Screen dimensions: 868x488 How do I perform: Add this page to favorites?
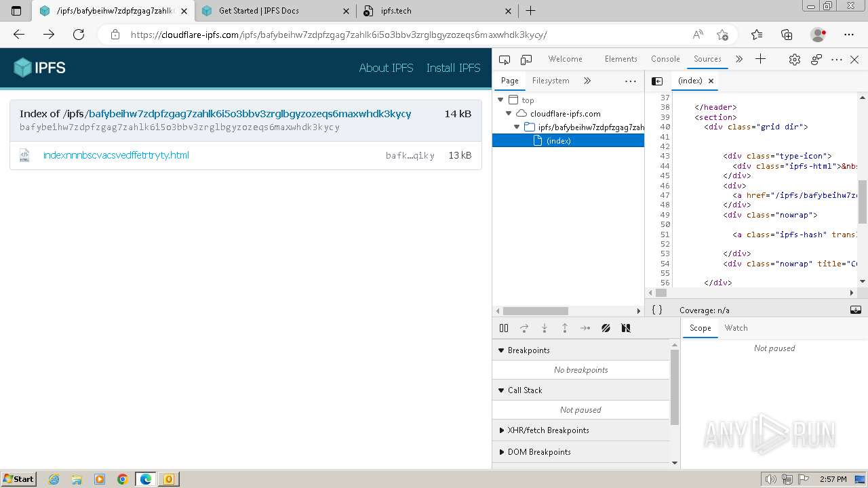722,35
